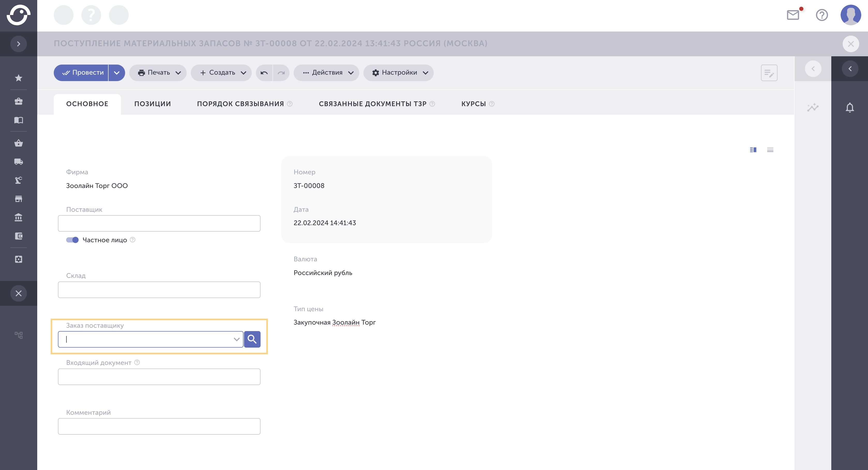Image resolution: width=868 pixels, height=470 pixels.
Task: Search supplier order with magnifier button
Action: [x=252, y=339]
